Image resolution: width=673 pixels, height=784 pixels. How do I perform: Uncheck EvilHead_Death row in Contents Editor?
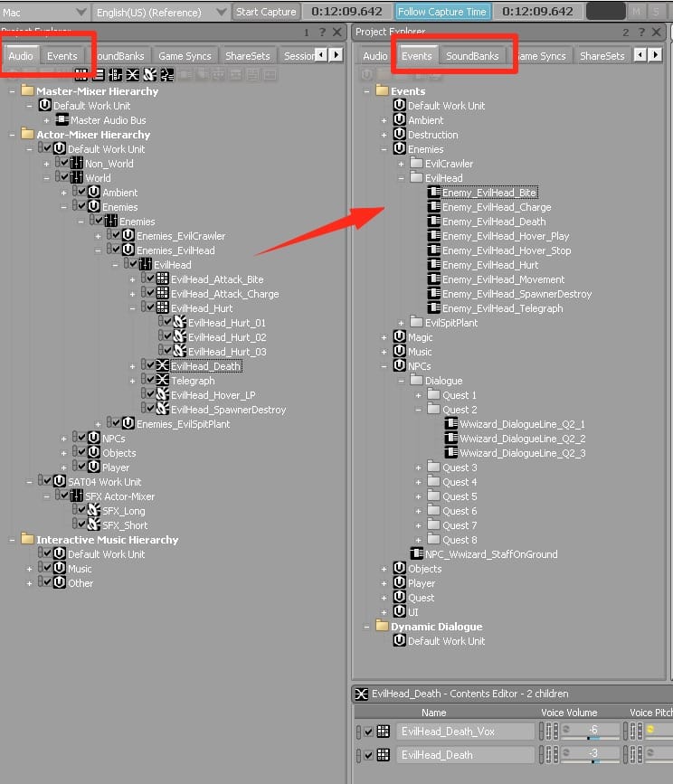(368, 755)
